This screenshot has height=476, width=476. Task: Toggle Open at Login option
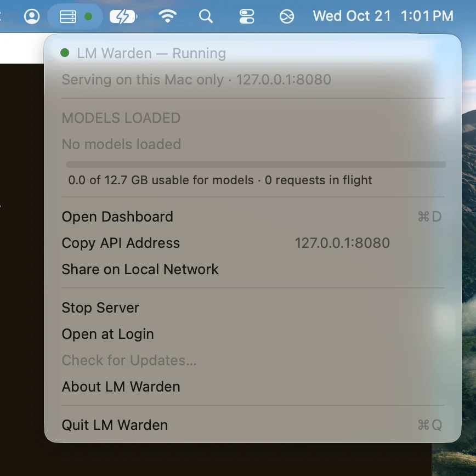pyautogui.click(x=253, y=334)
